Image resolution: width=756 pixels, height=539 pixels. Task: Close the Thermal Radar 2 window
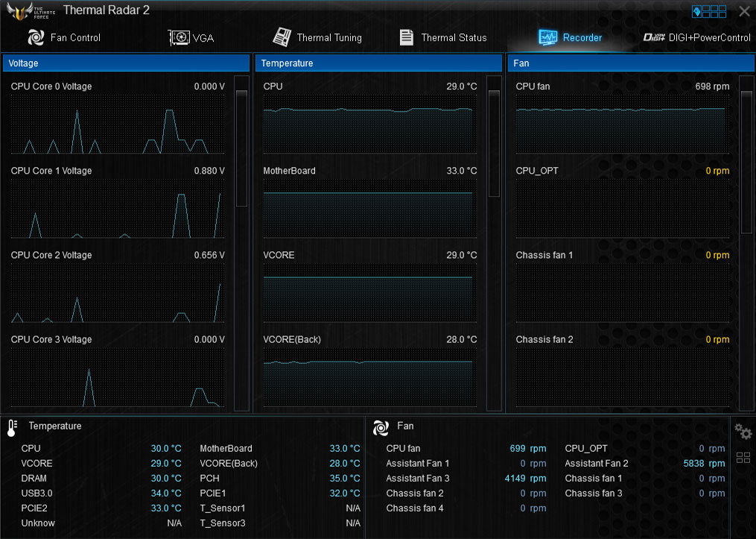[744, 12]
